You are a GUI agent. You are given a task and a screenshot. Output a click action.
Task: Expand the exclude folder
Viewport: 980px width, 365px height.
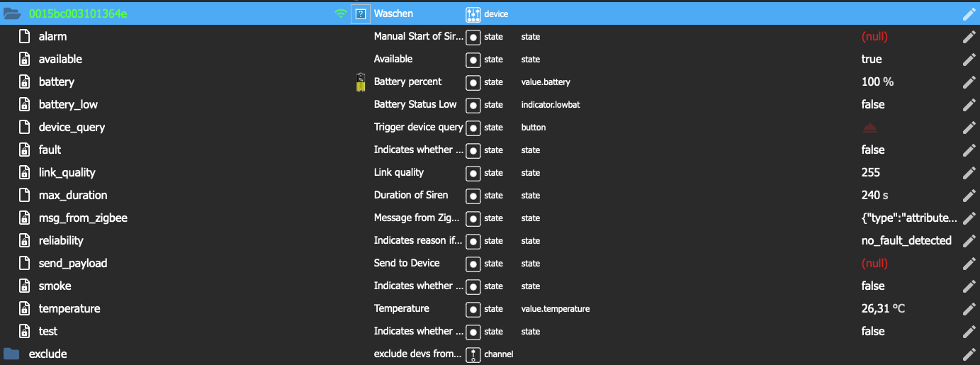tap(11, 354)
